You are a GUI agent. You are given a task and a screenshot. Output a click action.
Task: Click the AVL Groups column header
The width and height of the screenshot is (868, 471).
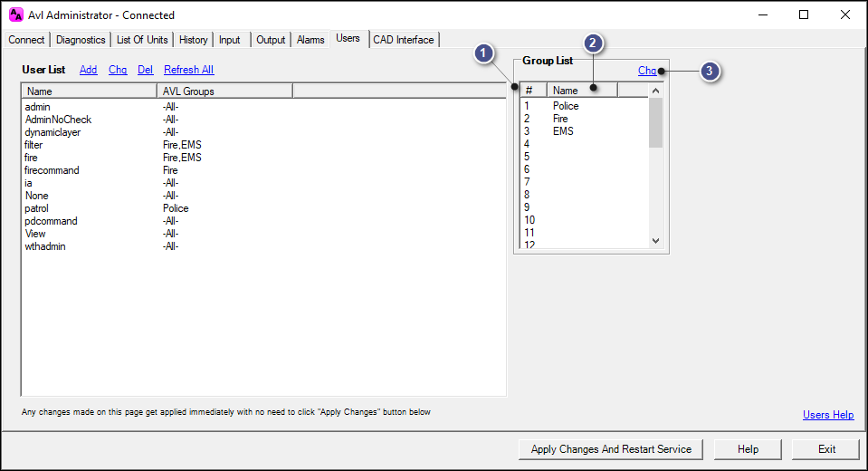tap(224, 91)
